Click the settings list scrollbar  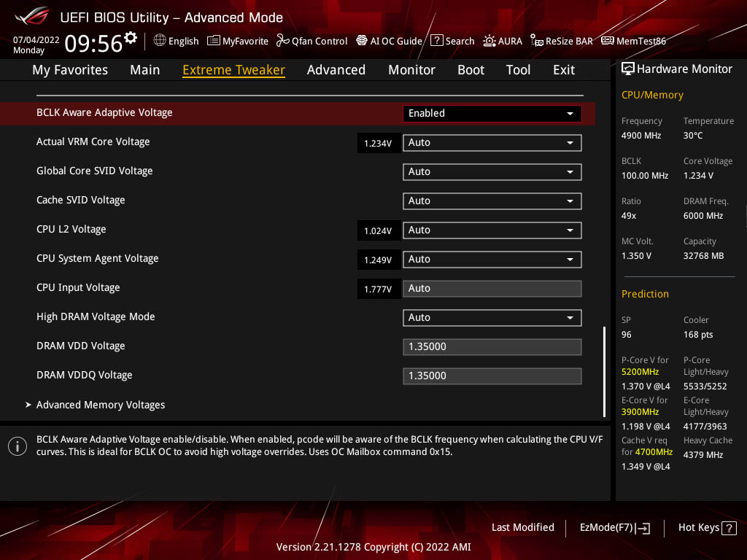(604, 371)
